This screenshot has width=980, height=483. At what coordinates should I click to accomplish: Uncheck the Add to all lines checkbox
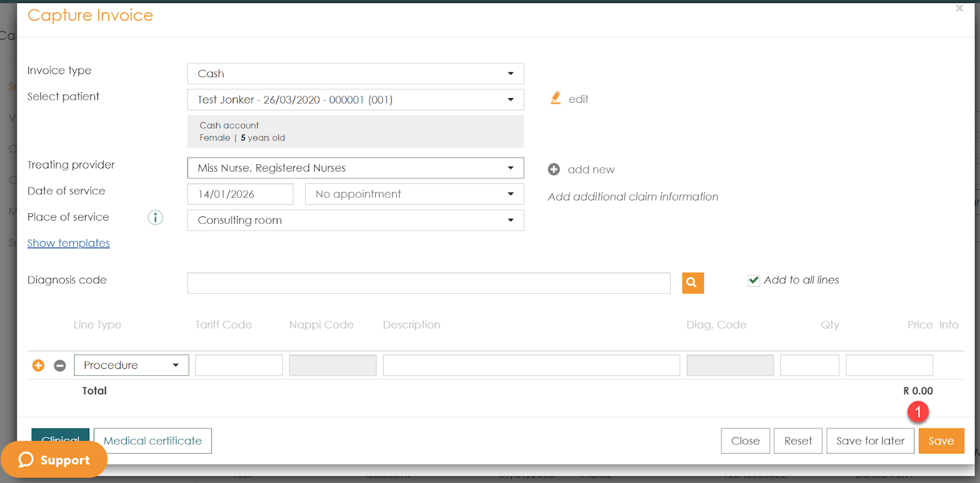click(x=754, y=280)
